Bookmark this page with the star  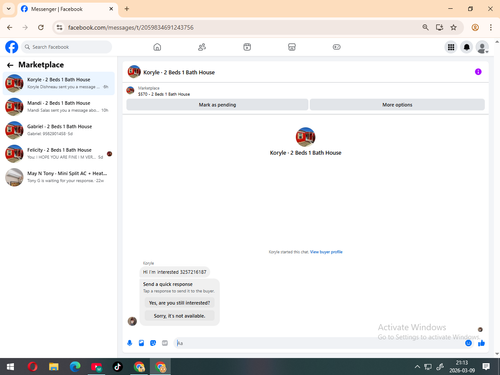(453, 27)
